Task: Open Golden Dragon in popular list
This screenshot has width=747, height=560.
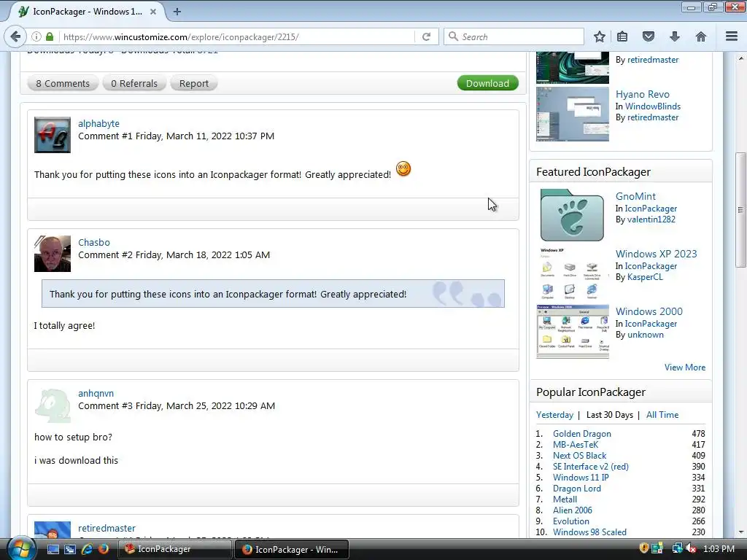Action: pyautogui.click(x=581, y=434)
